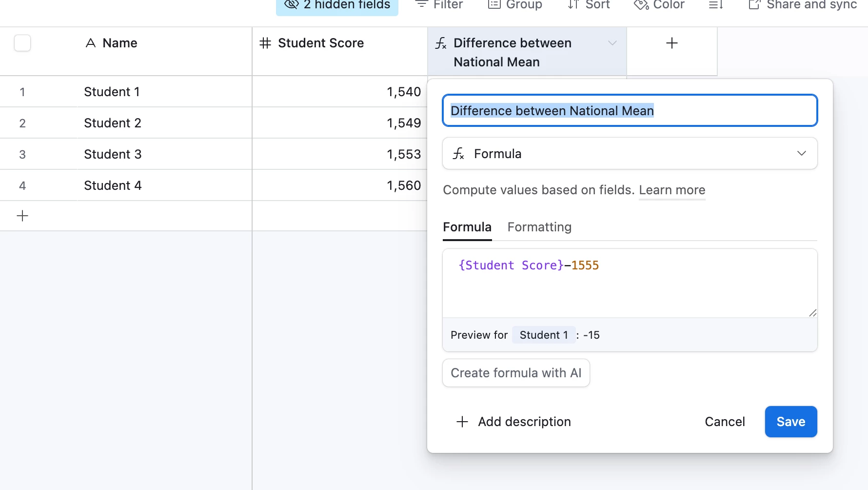
Task: Click Add description plus icon
Action: tap(462, 422)
